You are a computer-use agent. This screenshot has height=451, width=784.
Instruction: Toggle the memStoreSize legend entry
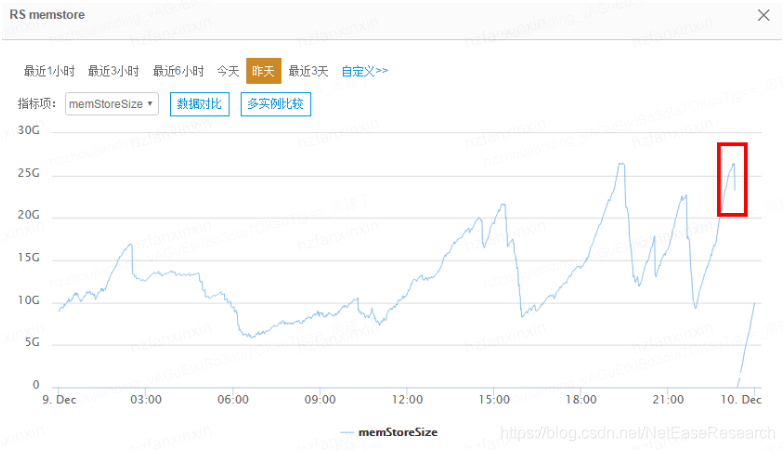(x=389, y=432)
